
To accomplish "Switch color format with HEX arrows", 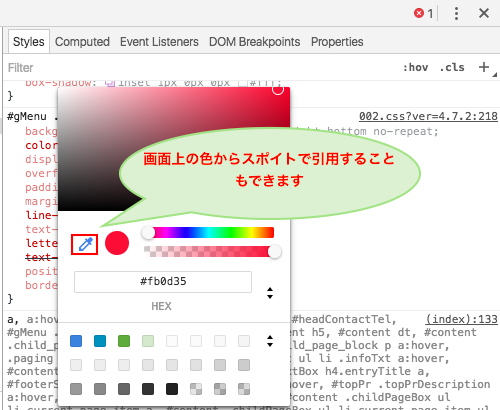I will 270,293.
